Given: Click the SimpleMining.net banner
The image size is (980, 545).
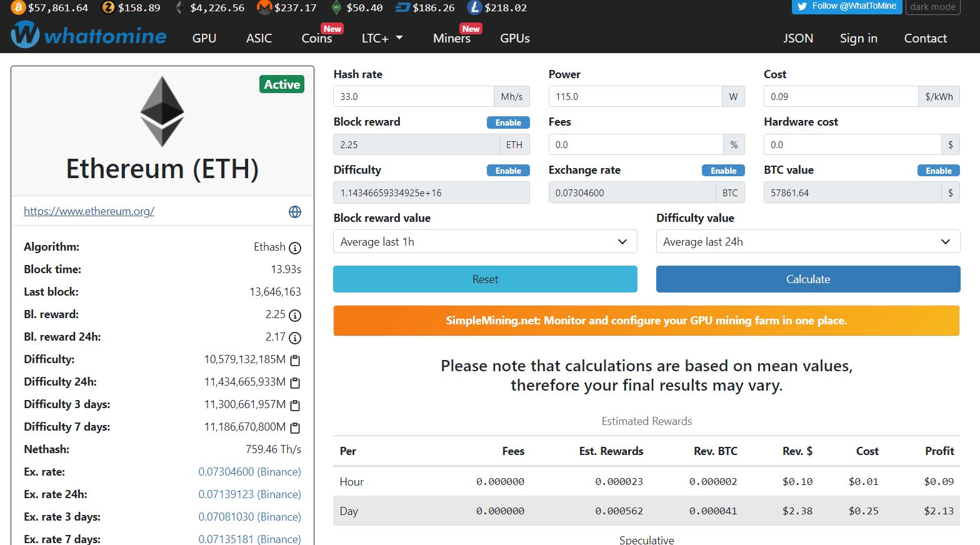Looking at the screenshot, I should coord(646,321).
